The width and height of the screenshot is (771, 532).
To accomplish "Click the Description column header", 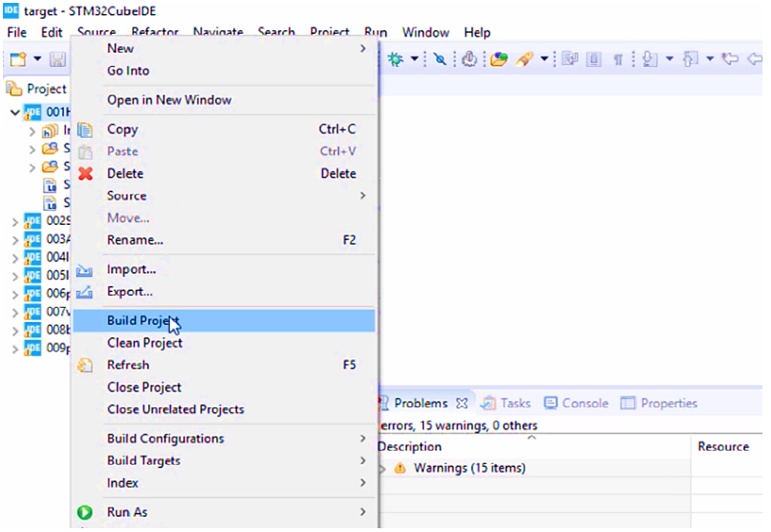I will (x=534, y=446).
